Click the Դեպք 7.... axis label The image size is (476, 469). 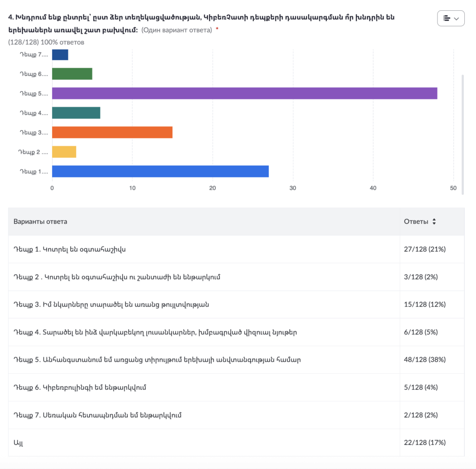tap(34, 54)
